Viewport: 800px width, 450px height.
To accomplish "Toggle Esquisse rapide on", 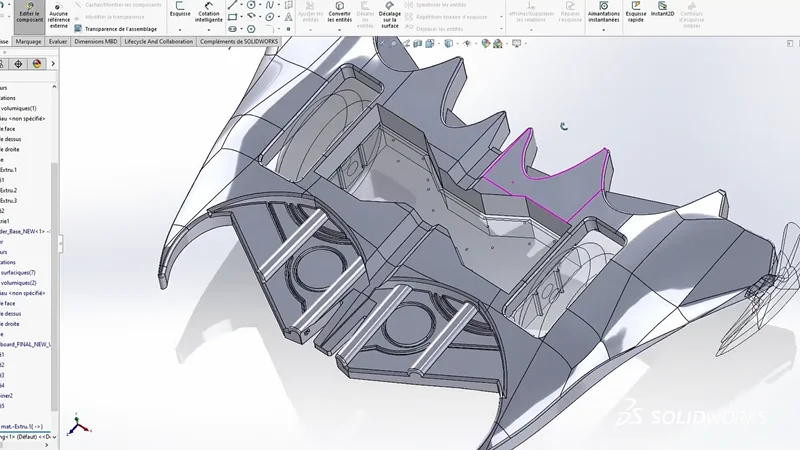I will 636,10.
